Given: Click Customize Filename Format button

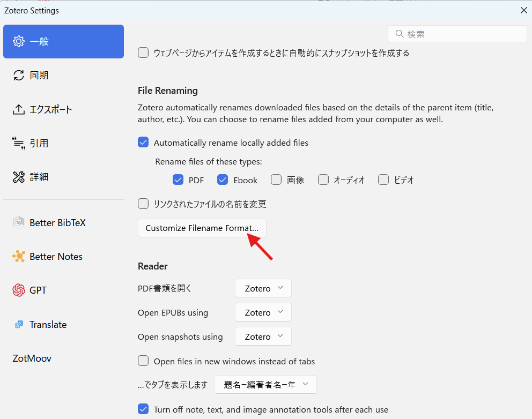Looking at the screenshot, I should click(202, 228).
